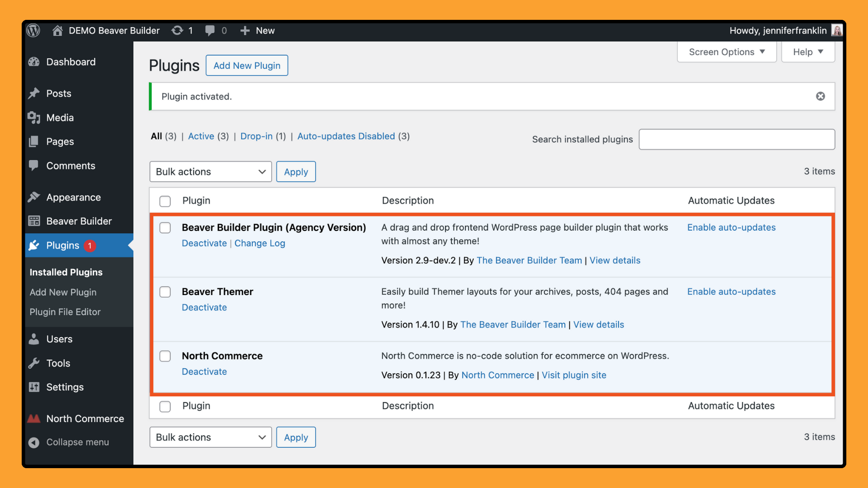Click the '3 items' count above table
This screenshot has width=868, height=488.
[819, 171]
